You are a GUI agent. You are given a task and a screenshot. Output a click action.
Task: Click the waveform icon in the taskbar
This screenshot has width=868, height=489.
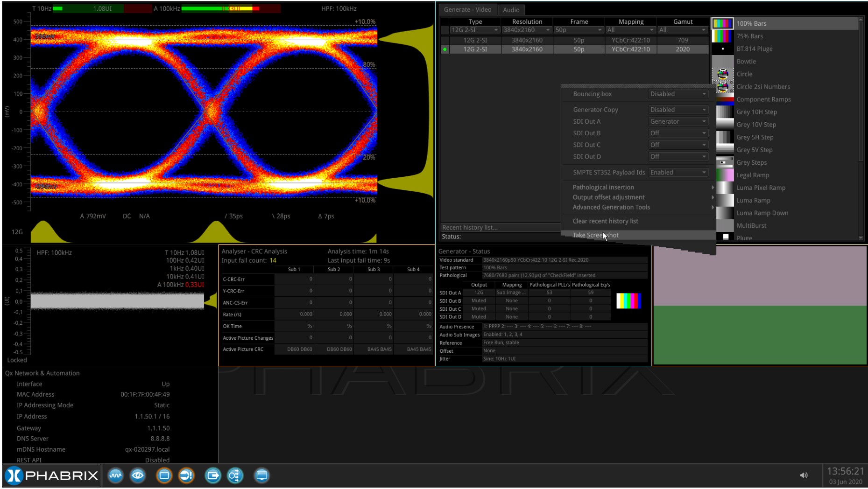[x=116, y=475]
